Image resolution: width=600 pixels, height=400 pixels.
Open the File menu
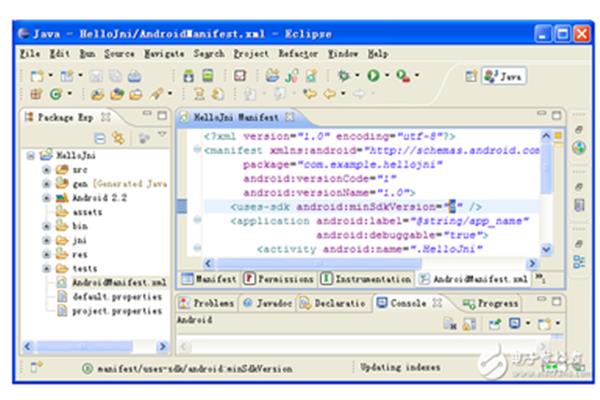pyautogui.click(x=30, y=54)
